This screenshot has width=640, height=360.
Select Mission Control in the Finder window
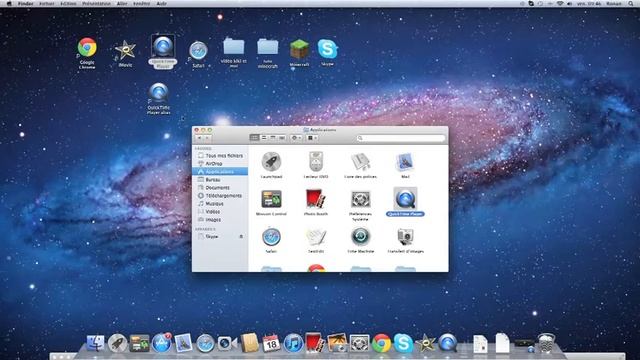271,199
